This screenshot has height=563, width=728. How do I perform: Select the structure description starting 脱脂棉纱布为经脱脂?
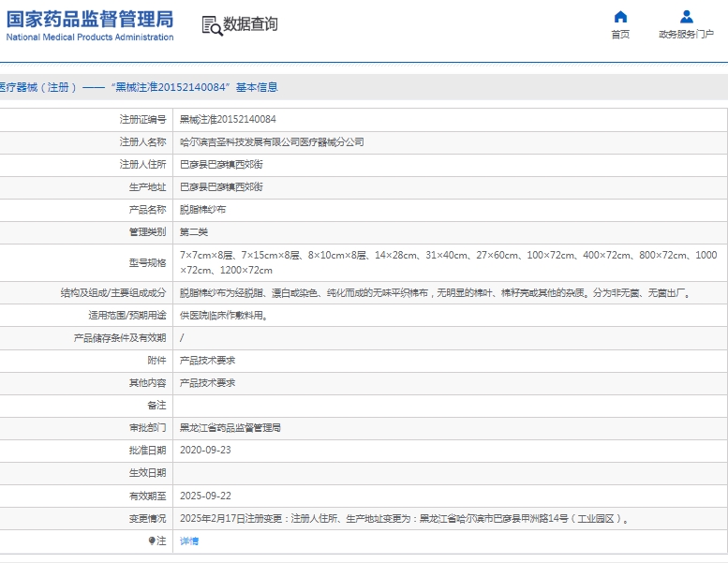pyautogui.click(x=436, y=293)
